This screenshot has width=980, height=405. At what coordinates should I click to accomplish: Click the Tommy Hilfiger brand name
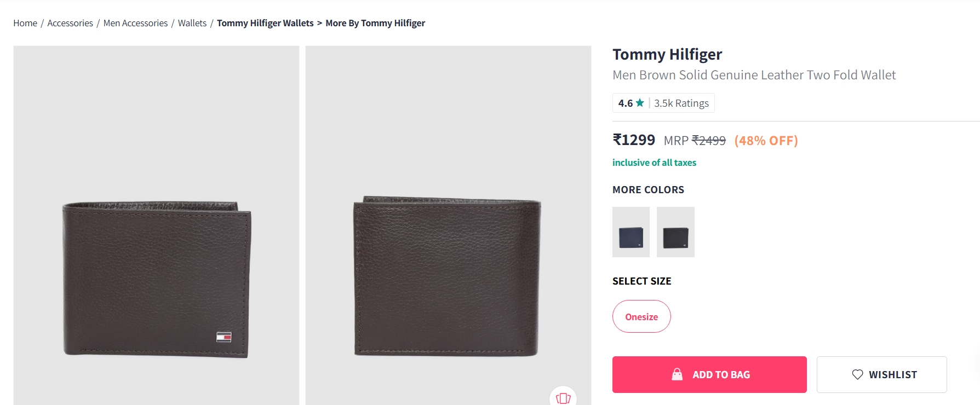(x=667, y=54)
